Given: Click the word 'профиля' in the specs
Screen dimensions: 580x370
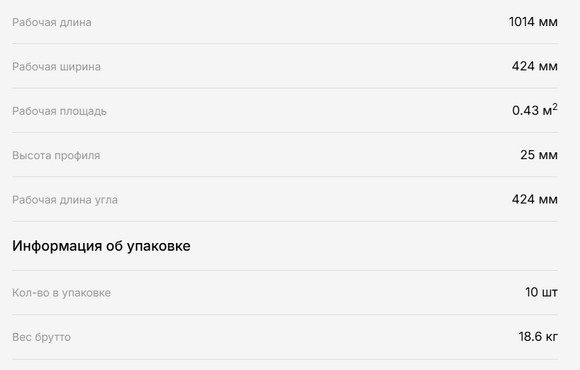Looking at the screenshot, I should (x=77, y=156).
